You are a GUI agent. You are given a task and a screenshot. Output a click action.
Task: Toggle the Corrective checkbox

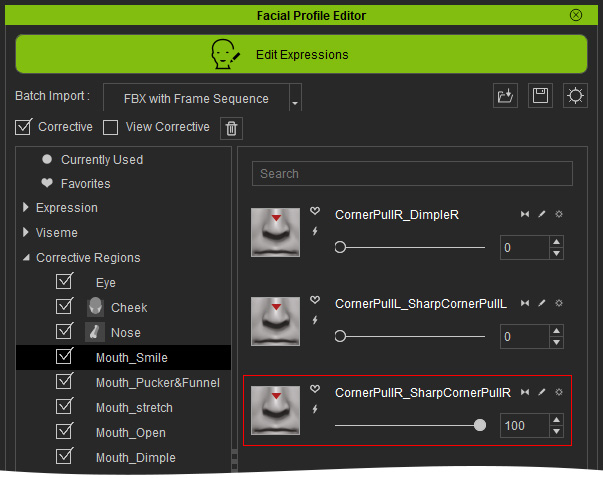[x=23, y=127]
